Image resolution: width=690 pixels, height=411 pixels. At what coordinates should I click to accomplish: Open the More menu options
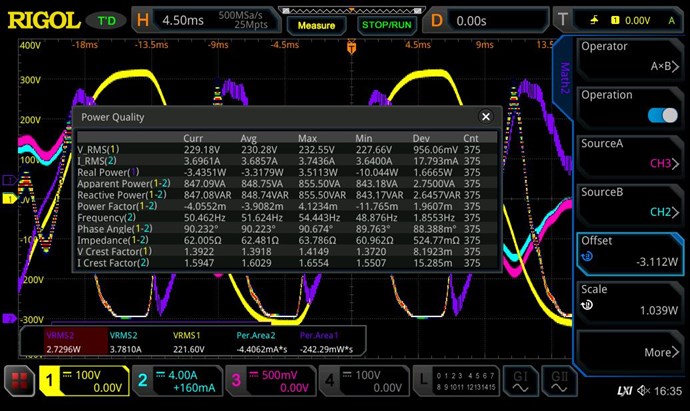pyautogui.click(x=630, y=352)
